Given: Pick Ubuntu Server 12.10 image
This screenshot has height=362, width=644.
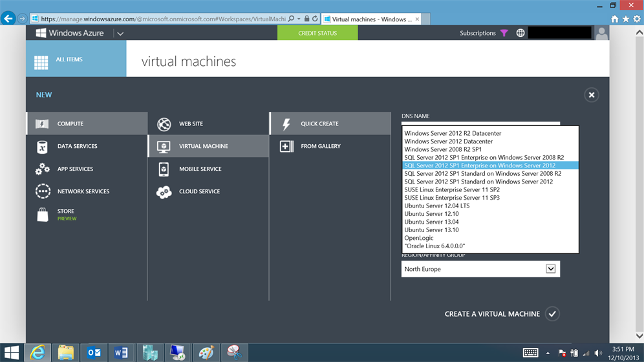Looking at the screenshot, I should coord(490,214).
